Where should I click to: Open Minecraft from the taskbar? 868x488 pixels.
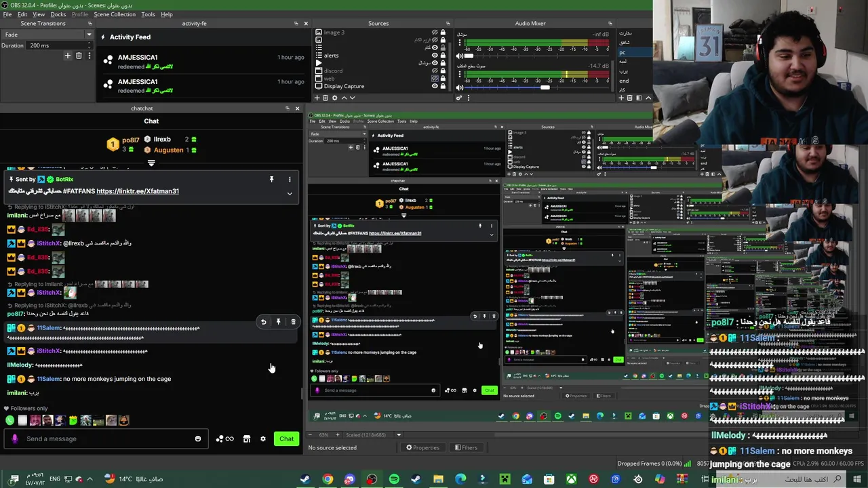click(x=505, y=479)
